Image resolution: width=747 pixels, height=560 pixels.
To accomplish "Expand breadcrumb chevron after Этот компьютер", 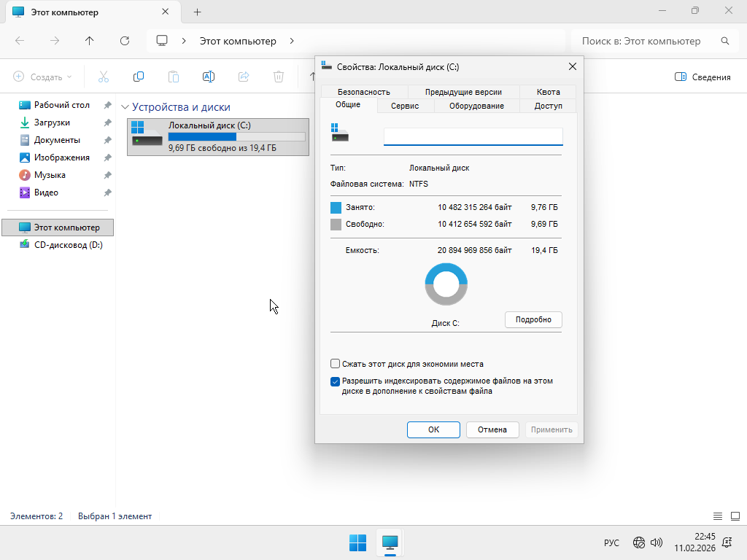I will (x=292, y=41).
